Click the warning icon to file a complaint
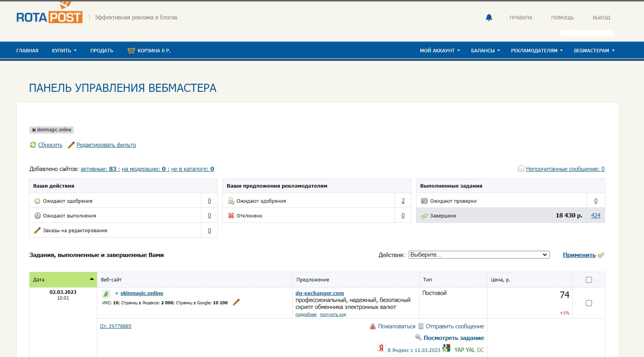This screenshot has height=357, width=644. click(373, 326)
